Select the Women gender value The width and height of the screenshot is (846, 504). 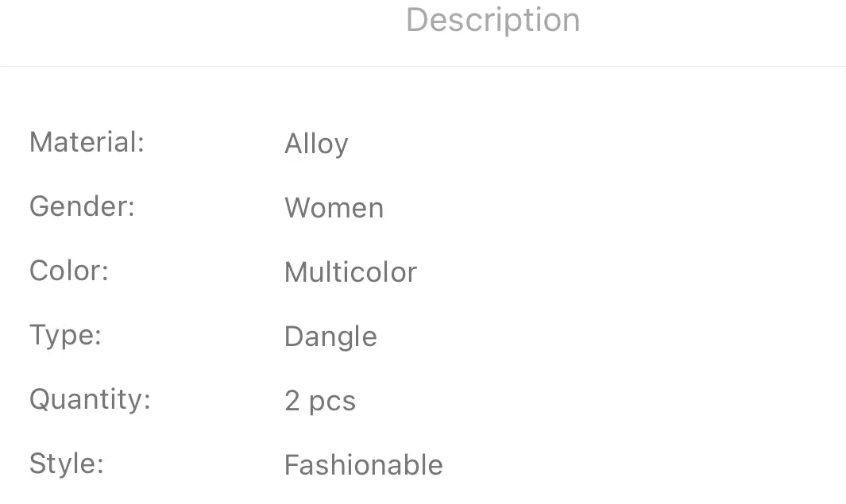334,207
